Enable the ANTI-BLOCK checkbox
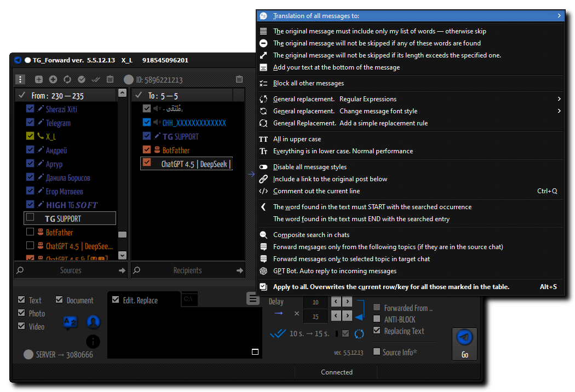 point(377,318)
